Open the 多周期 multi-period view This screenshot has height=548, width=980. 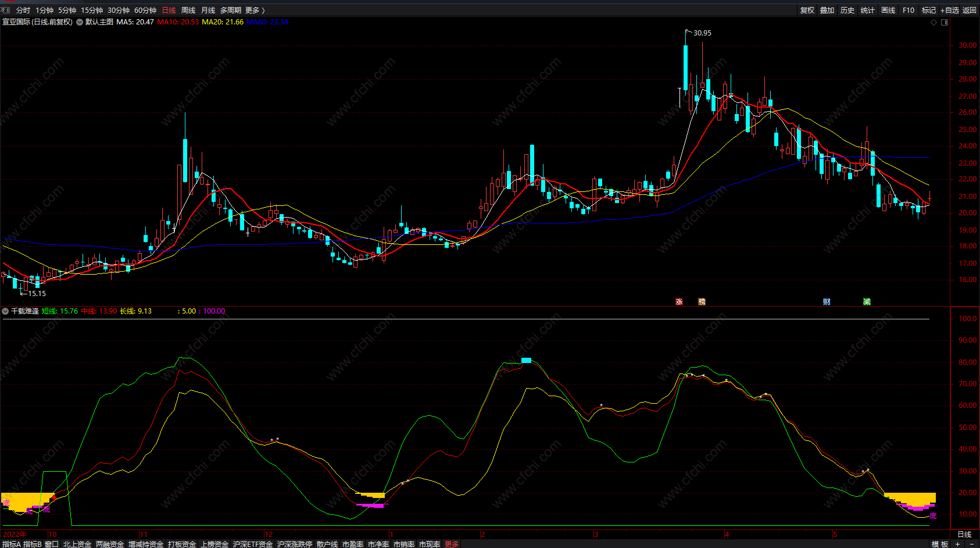coord(231,10)
